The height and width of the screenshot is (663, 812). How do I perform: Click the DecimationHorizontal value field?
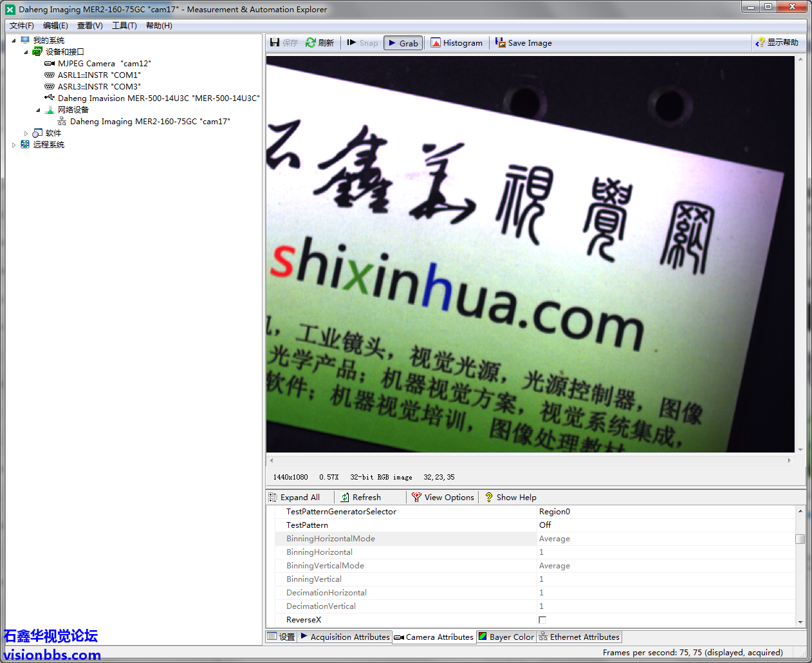(666, 593)
